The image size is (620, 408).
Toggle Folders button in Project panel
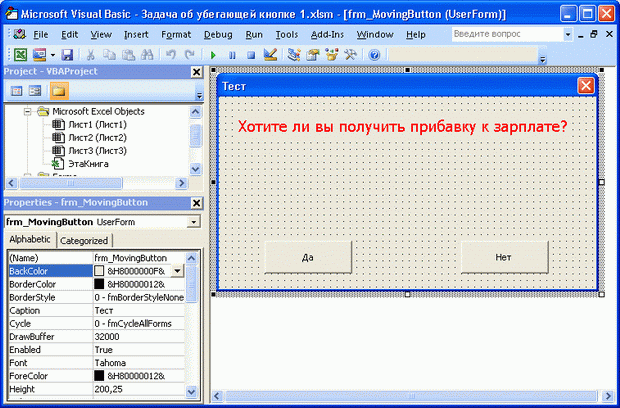click(58, 91)
